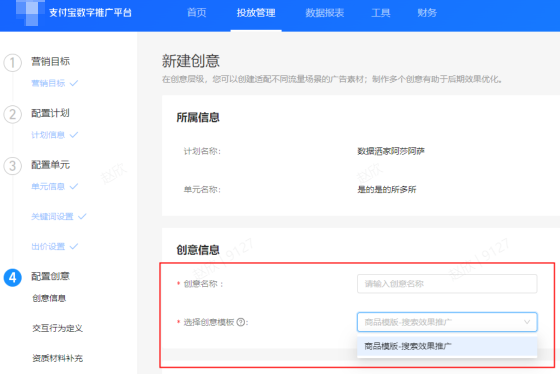560x374 pixels.
Task: Select step 1 circle icon
Action: (x=12, y=63)
